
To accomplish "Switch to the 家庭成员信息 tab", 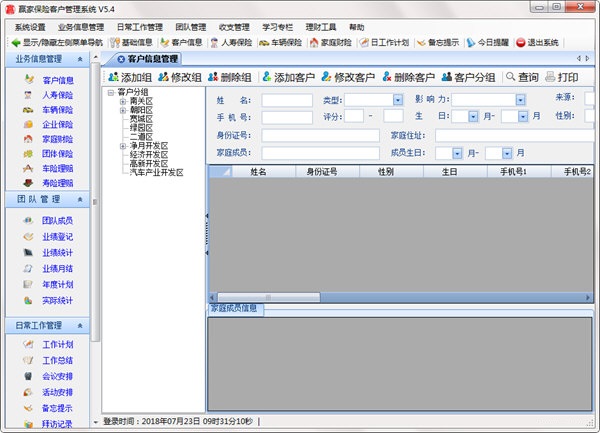I will [234, 308].
